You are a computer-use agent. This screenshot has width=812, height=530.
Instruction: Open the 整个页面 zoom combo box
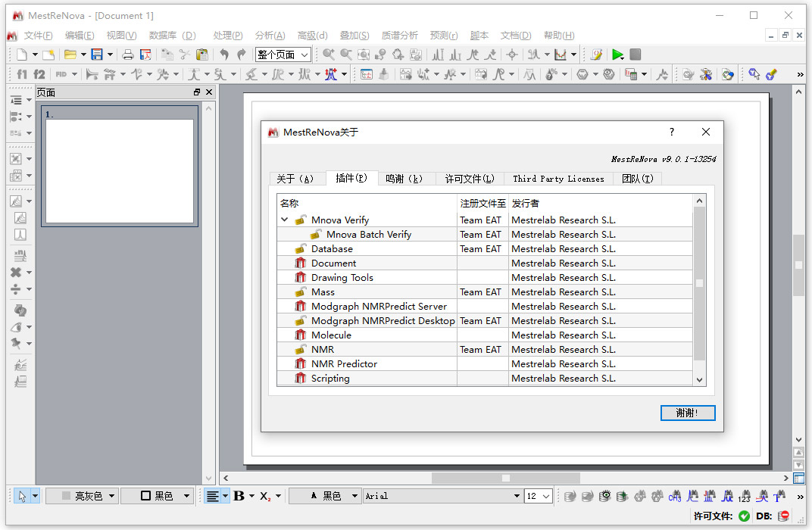click(283, 55)
